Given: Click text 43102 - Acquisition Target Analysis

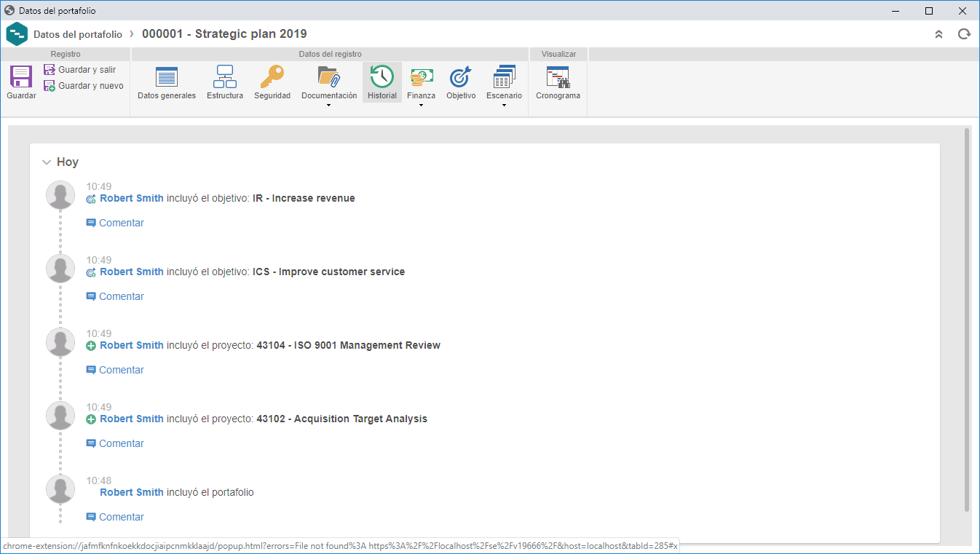Looking at the screenshot, I should coord(341,419).
